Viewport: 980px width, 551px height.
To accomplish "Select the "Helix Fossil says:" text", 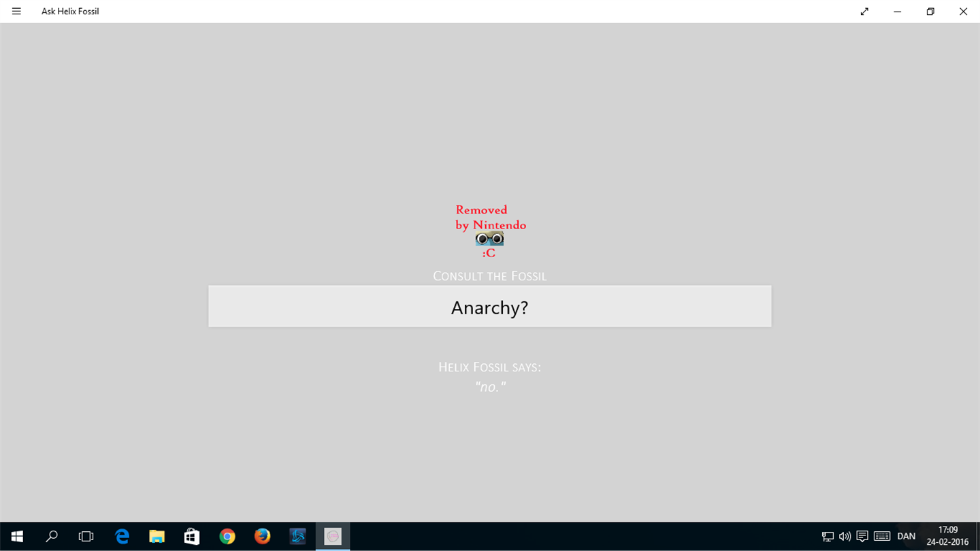I will 490,367.
